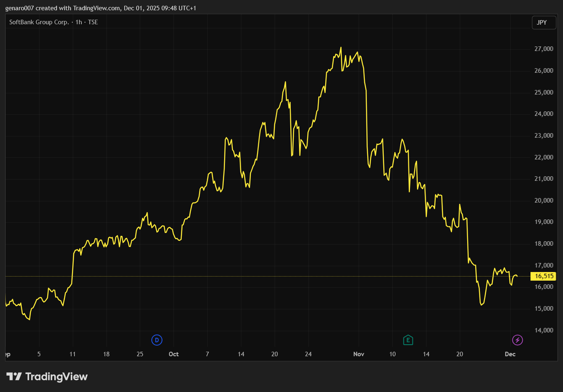Click the SoftBank Group Corp. symbol title
The width and height of the screenshot is (563, 392).
click(39, 22)
